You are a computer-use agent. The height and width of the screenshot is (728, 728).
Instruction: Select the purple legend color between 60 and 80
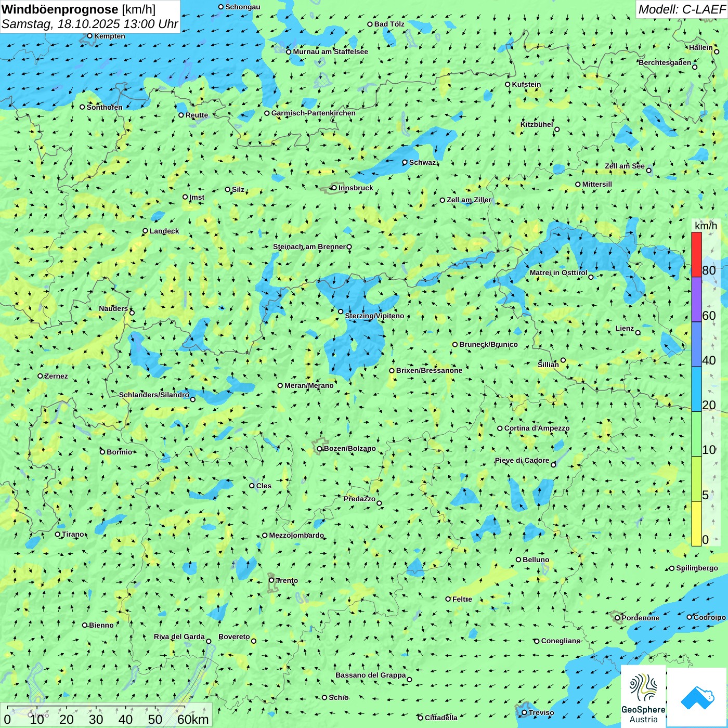click(x=696, y=300)
